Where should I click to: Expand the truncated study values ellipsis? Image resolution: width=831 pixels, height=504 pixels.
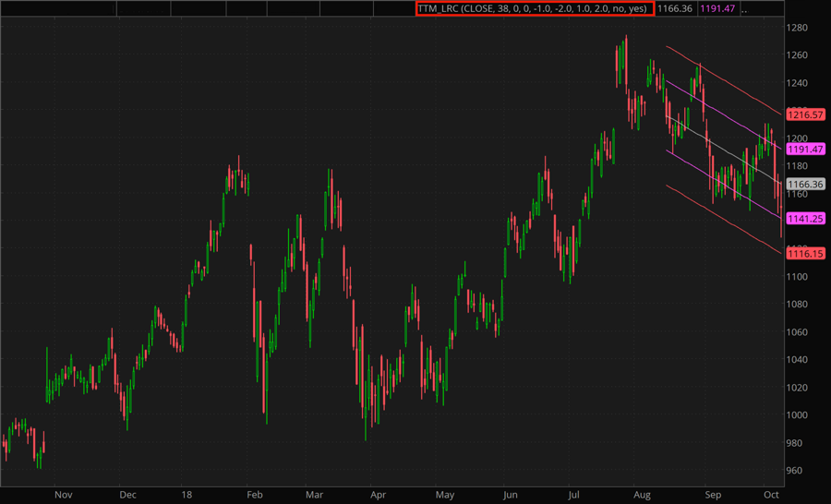(745, 9)
